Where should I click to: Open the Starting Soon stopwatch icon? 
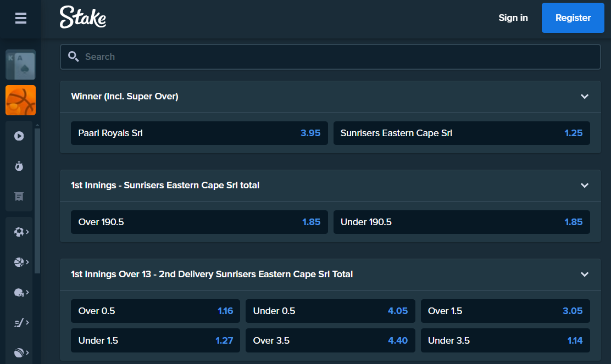tap(19, 166)
